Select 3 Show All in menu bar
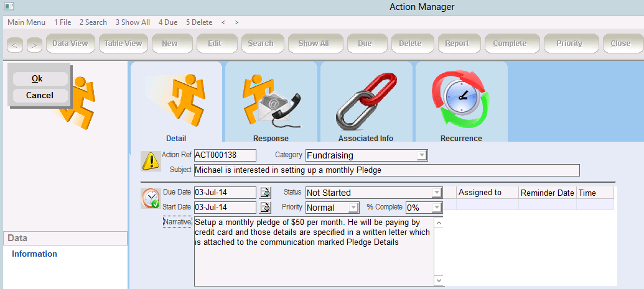This screenshot has height=289, width=644. [x=133, y=22]
